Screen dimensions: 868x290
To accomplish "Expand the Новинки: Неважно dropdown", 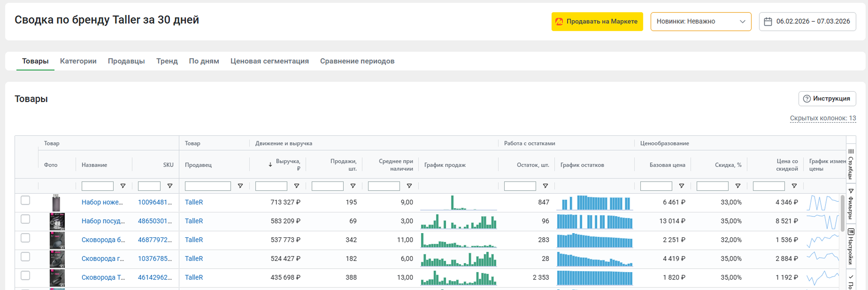I will pyautogui.click(x=701, y=22).
